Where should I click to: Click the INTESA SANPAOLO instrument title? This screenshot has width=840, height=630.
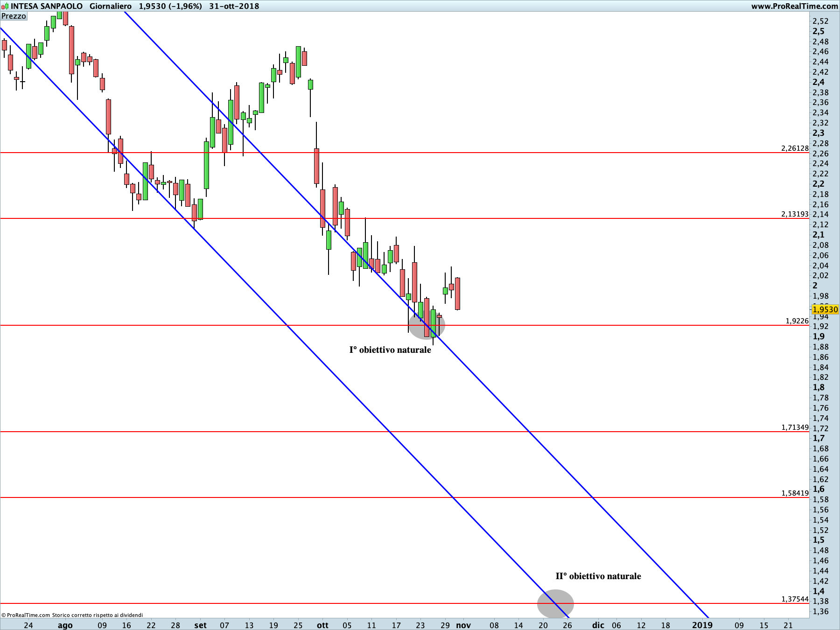tap(47, 6)
